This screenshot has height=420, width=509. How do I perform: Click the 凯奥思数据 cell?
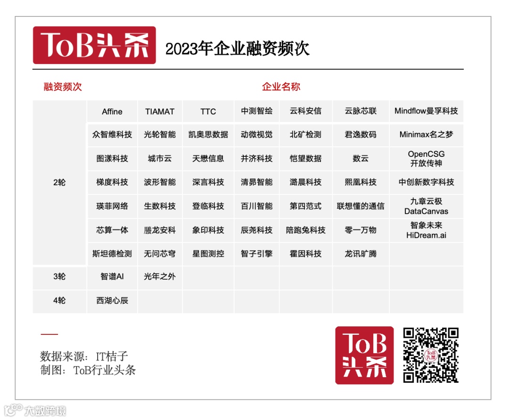click(208, 135)
